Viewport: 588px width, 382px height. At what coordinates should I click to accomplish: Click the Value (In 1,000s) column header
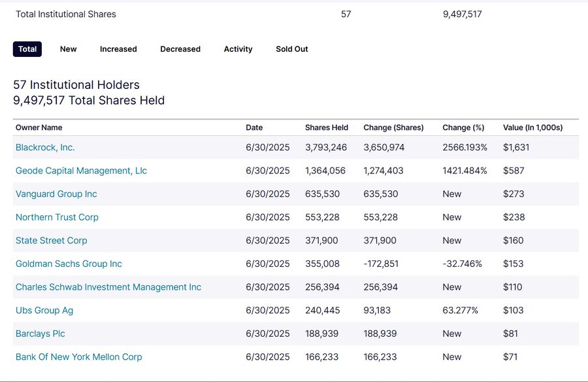533,128
